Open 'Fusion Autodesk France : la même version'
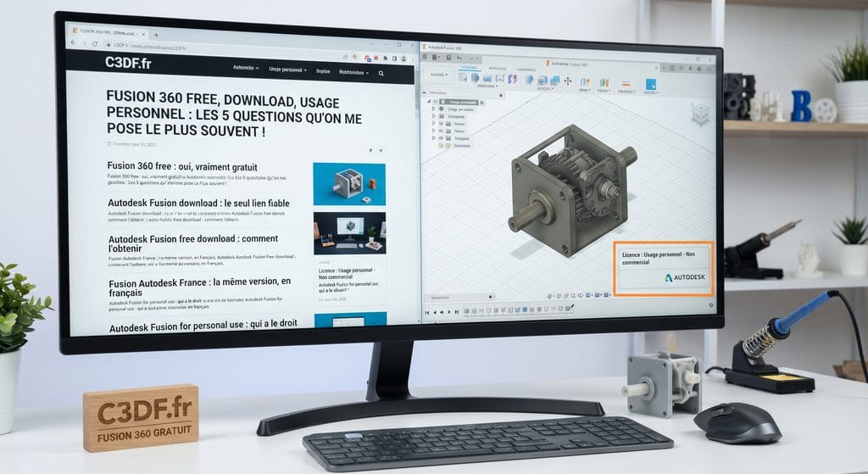Viewport: 868px width, 474px height. click(200, 287)
